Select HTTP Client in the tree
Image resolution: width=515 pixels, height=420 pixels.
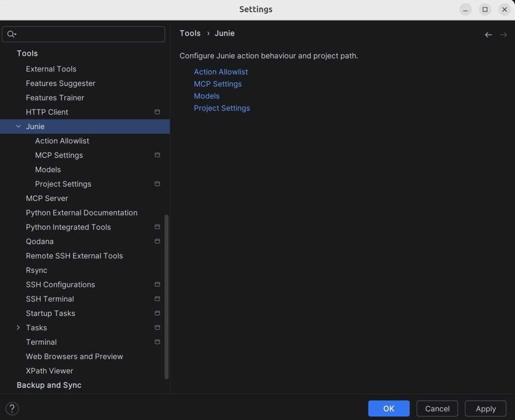click(x=84, y=112)
